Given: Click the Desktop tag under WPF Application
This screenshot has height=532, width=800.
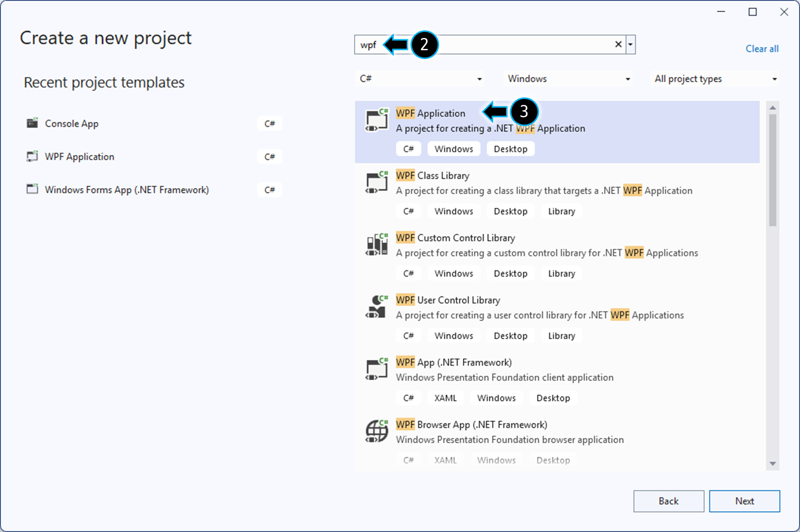Looking at the screenshot, I should (x=510, y=149).
